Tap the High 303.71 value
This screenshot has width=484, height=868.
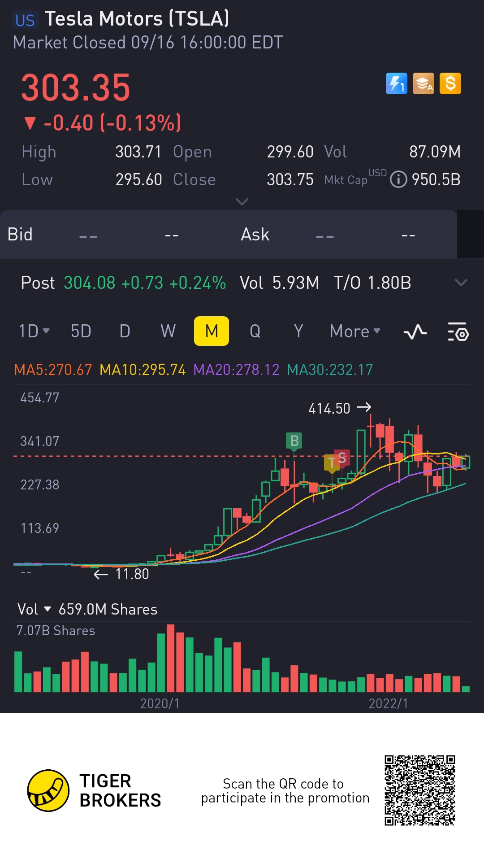point(138,152)
